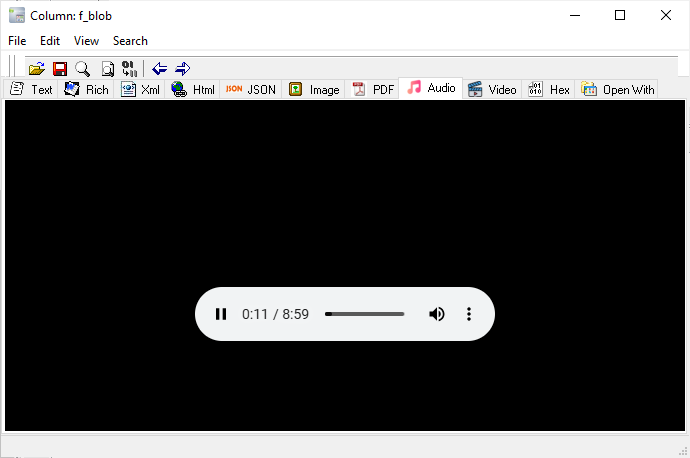The width and height of the screenshot is (690, 458).
Task: Switch to the JSON tab
Action: coord(251,89)
